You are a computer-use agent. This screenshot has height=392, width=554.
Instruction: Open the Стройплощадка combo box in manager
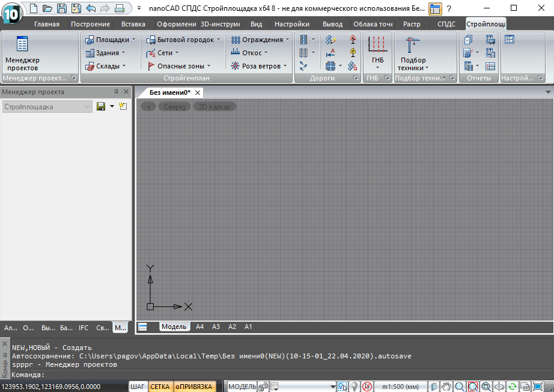(x=47, y=107)
